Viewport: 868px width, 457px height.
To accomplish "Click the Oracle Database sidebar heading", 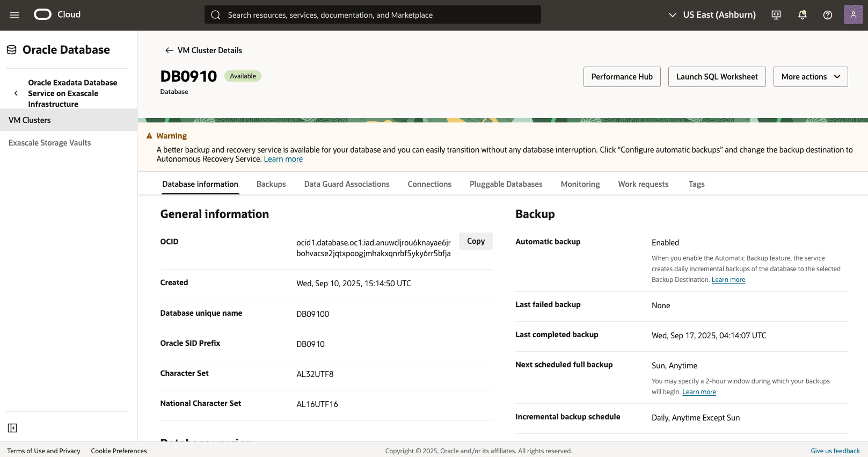I will pyautogui.click(x=66, y=50).
